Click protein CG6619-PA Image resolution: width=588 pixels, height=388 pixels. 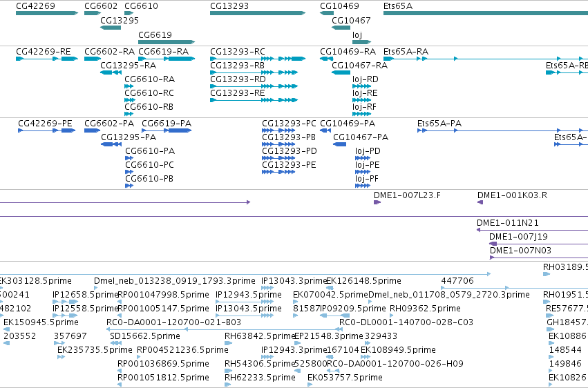(167, 123)
